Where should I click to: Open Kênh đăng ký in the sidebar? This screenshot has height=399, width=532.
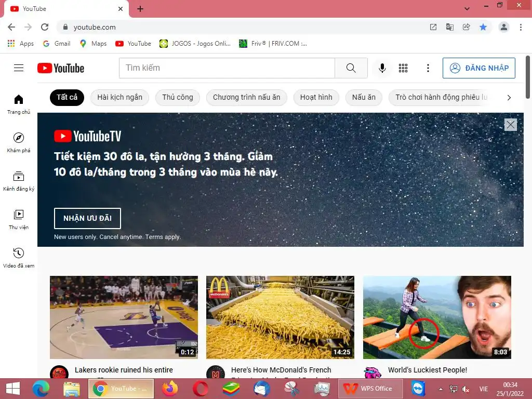pos(19,181)
